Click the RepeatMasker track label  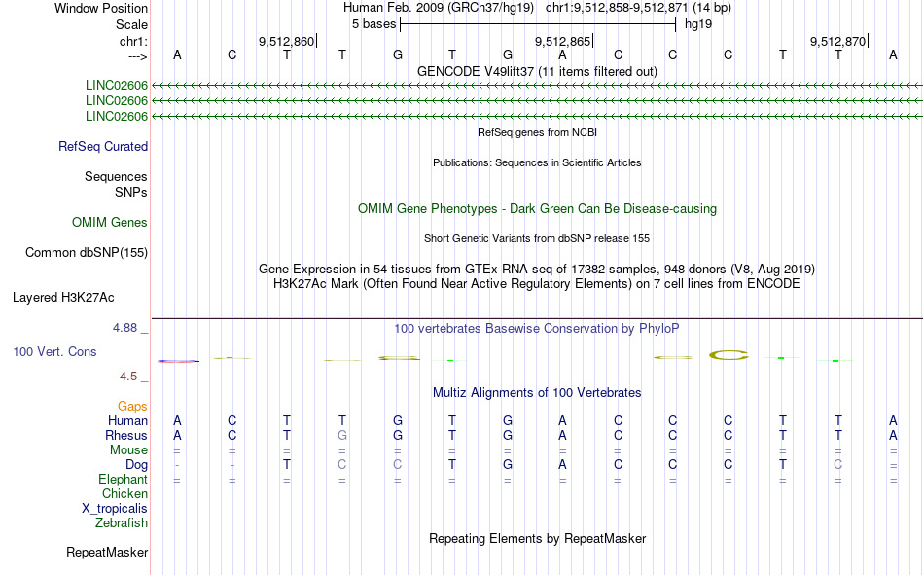point(107,552)
